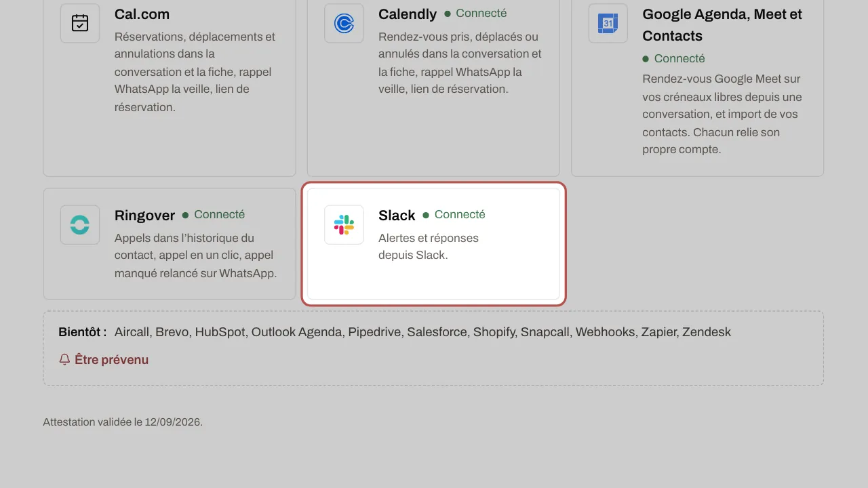
Task: Click the Ringover description text
Action: [x=196, y=256]
